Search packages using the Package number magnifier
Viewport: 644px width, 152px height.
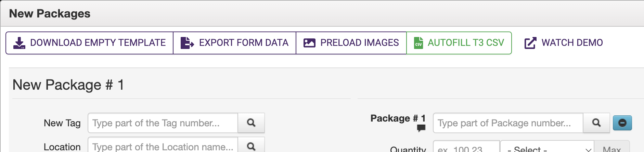pos(596,123)
